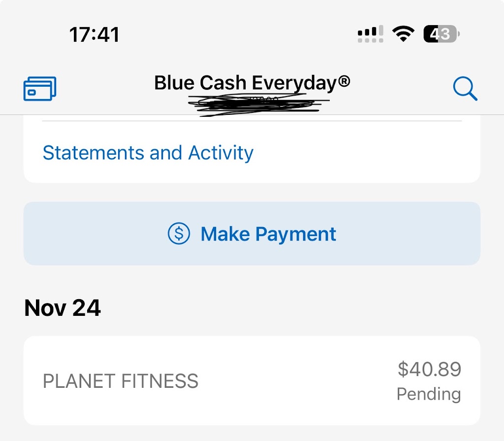Select the PLANET FITNESS merchant name
Viewport: 504px width, 441px height.
(121, 381)
